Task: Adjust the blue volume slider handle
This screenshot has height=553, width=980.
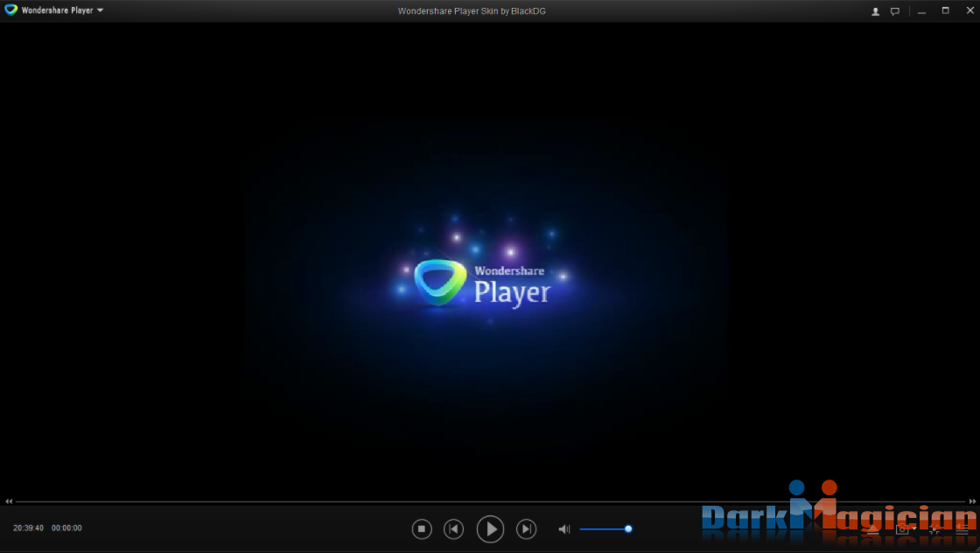Action: point(628,529)
